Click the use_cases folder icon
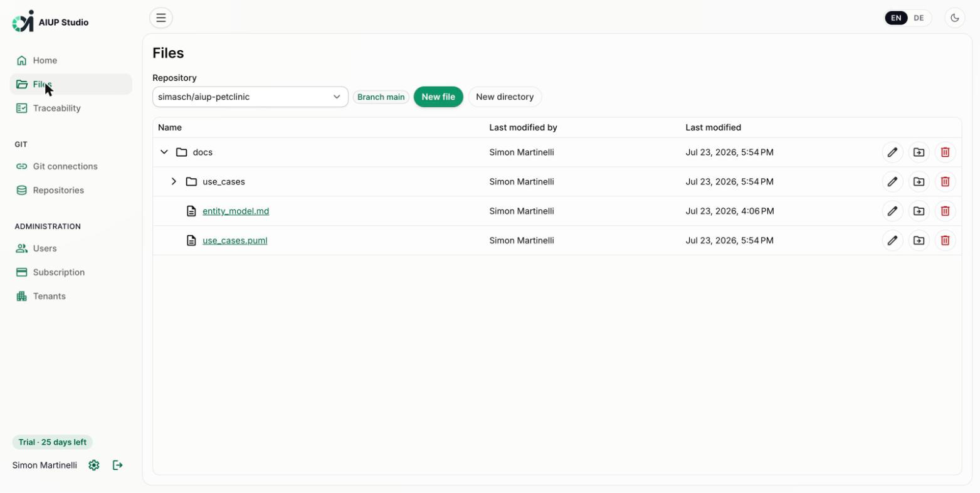Image resolution: width=980 pixels, height=493 pixels. (x=191, y=182)
